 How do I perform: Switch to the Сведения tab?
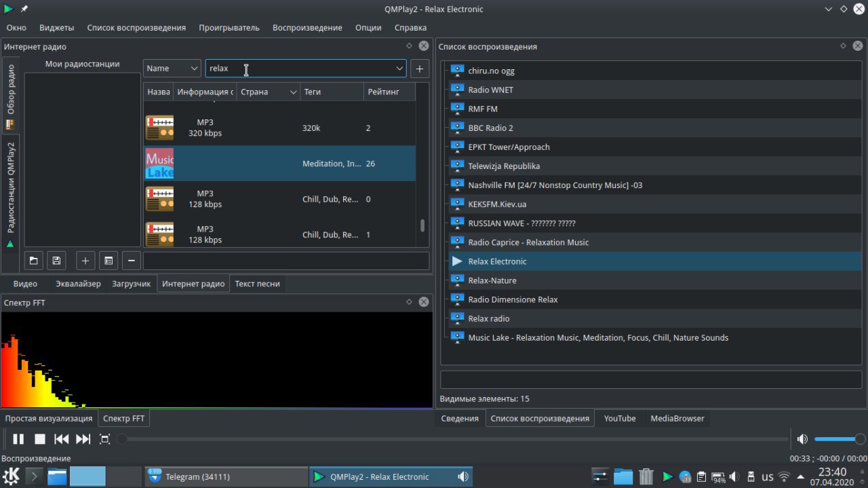click(x=460, y=419)
